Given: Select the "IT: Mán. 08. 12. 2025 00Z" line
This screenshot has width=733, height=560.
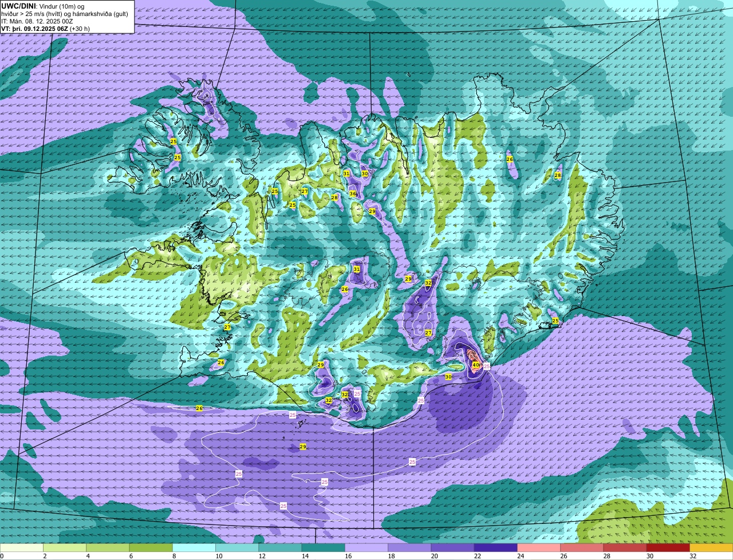Looking at the screenshot, I should 38,21.
